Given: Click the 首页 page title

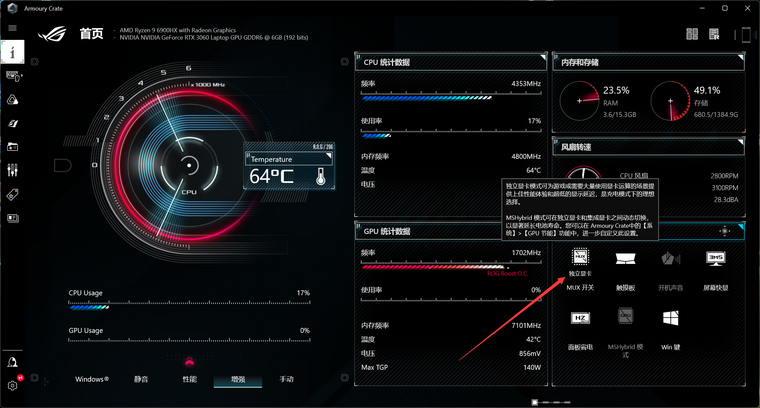Looking at the screenshot, I should pos(92,33).
